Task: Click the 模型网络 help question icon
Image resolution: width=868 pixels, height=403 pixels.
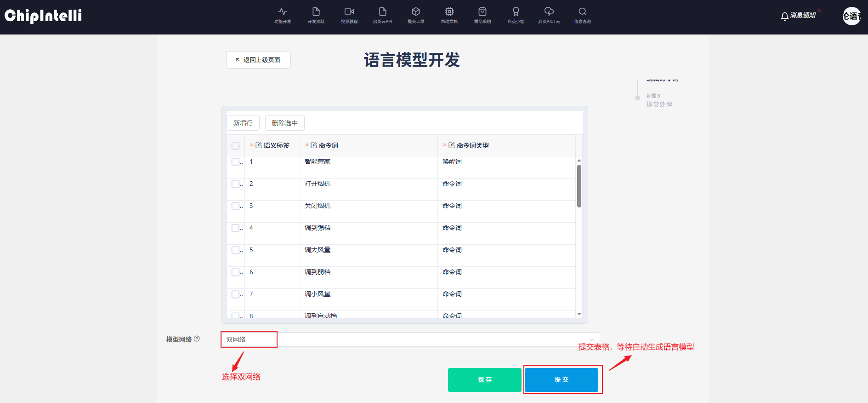Action: (197, 339)
